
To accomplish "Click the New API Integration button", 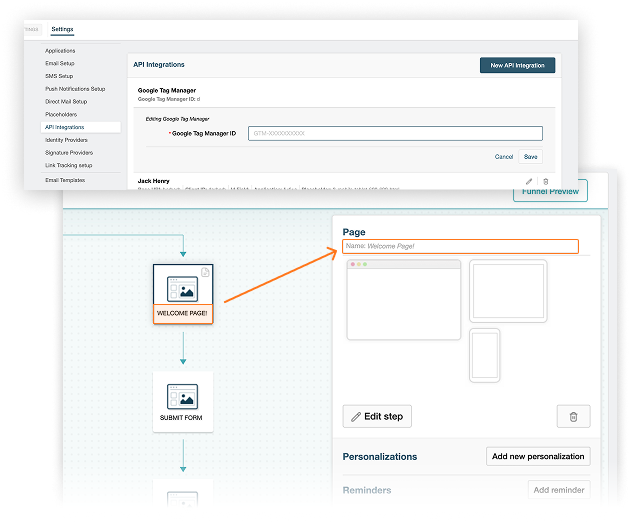I will pyautogui.click(x=518, y=65).
